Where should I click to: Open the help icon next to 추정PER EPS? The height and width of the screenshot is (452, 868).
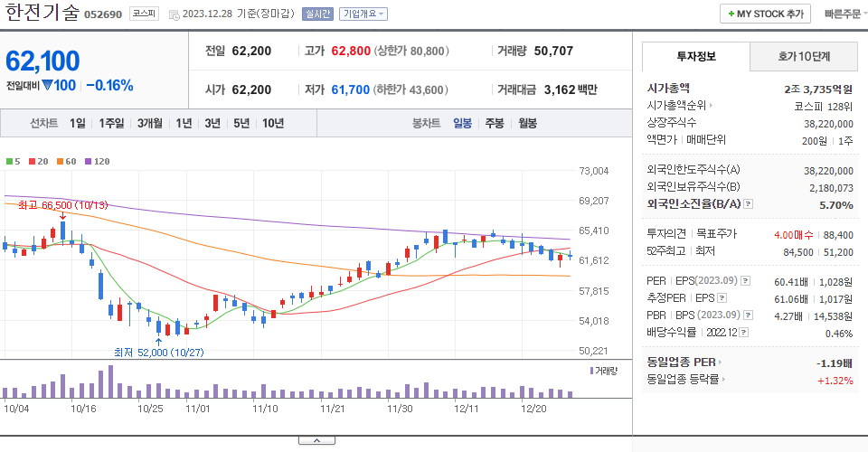click(722, 298)
